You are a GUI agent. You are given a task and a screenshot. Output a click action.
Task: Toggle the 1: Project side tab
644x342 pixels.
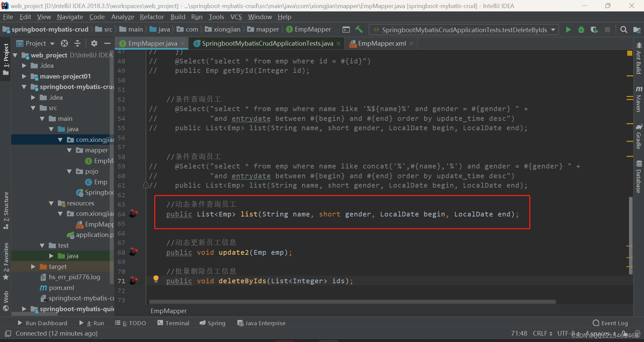[6, 59]
